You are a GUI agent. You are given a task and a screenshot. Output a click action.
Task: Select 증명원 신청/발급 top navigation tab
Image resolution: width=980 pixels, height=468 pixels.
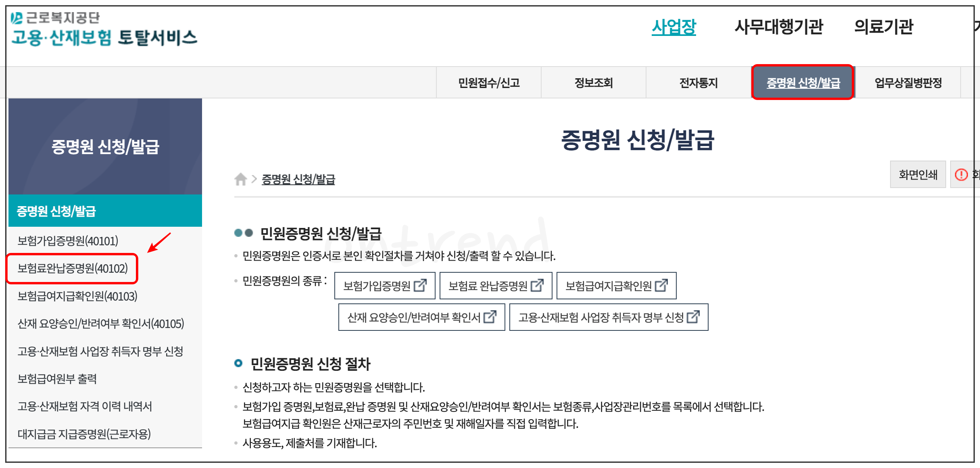[803, 83]
